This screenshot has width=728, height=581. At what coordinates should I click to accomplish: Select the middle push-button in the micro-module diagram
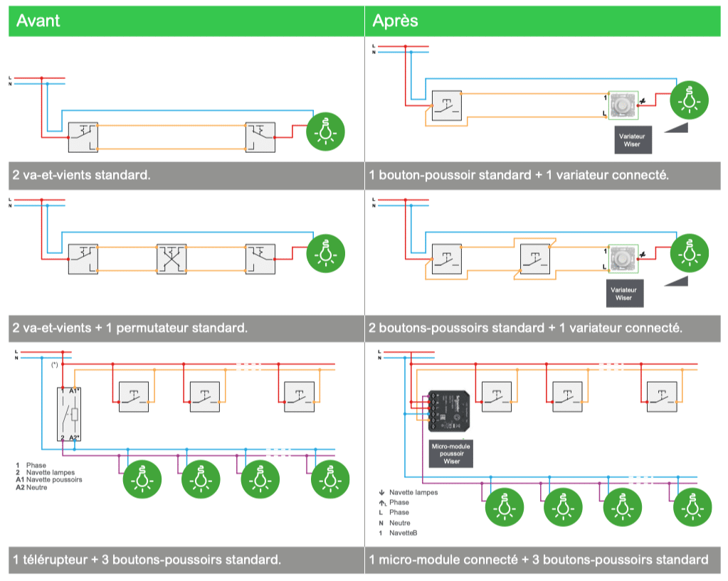(567, 397)
